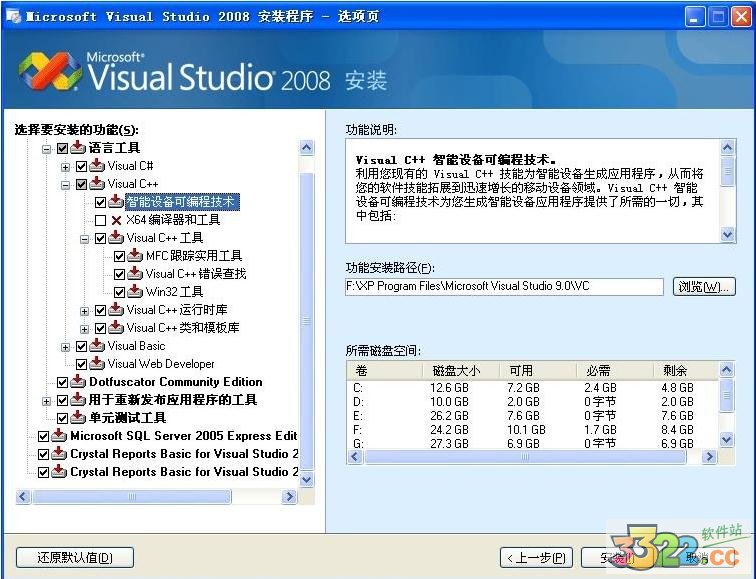The image size is (756, 579).
Task: Click install icon beside 单元测试工具
Action: pyautogui.click(x=78, y=417)
